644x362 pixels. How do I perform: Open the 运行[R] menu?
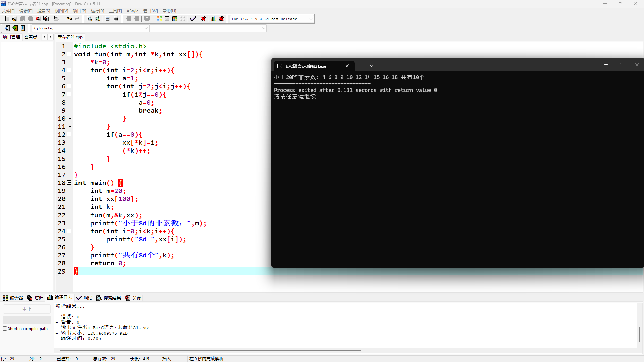coord(97,11)
